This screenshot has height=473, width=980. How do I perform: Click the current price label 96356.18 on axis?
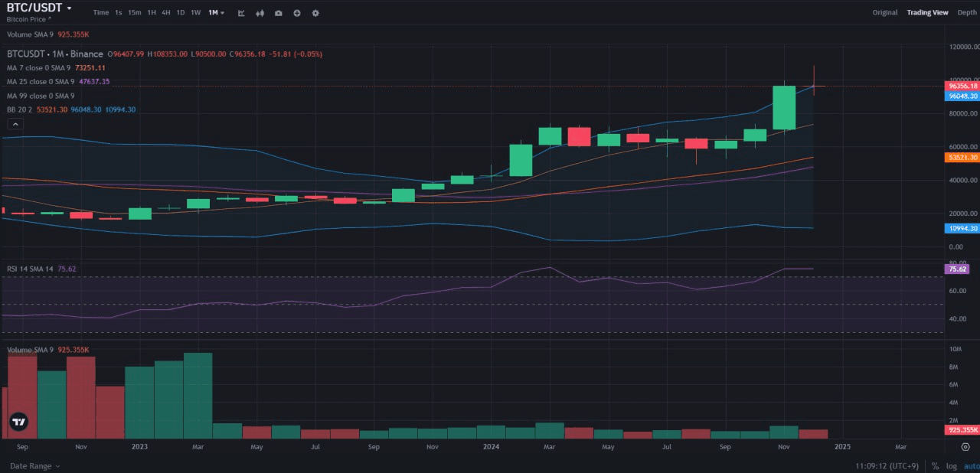(x=962, y=86)
